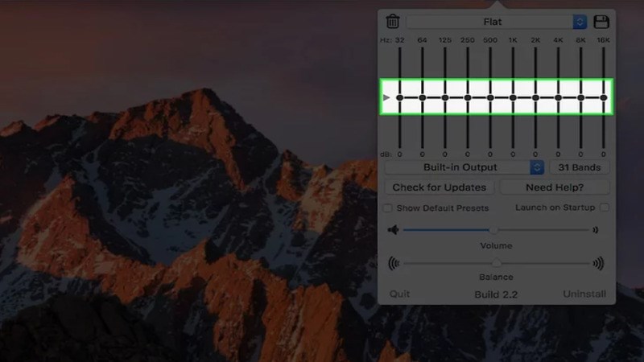Switch to 31 Bands mode
Viewport: 644px width, 362px height.
[579, 167]
